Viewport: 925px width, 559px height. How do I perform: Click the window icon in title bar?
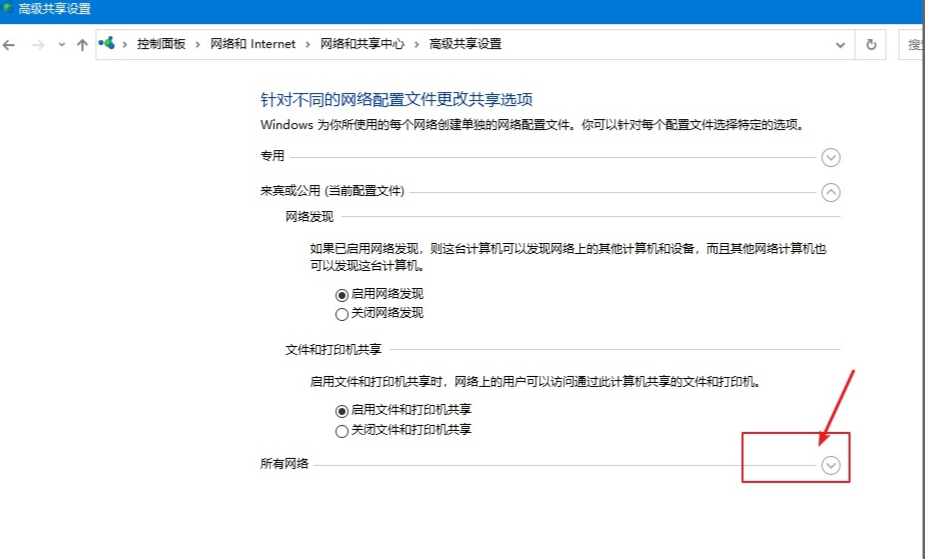coord(9,9)
